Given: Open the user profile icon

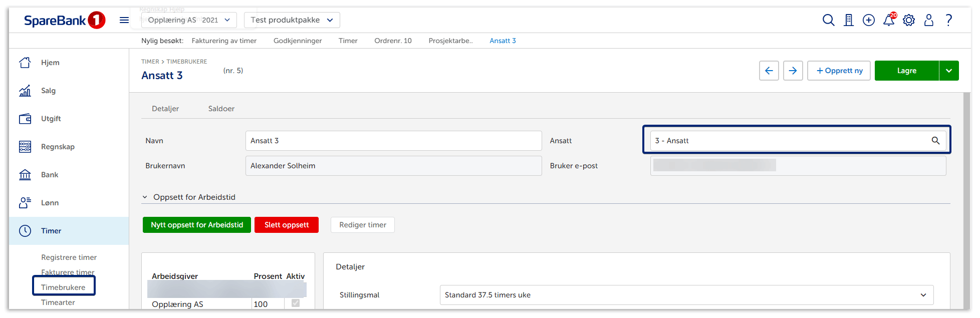Looking at the screenshot, I should [x=928, y=20].
